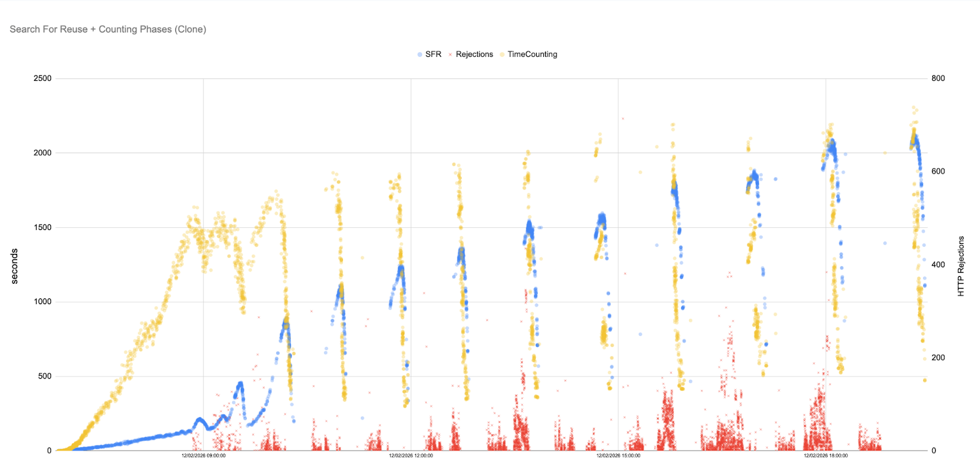The width and height of the screenshot is (980, 467).
Task: Click the 800 tick on right axis
Action: click(938, 78)
